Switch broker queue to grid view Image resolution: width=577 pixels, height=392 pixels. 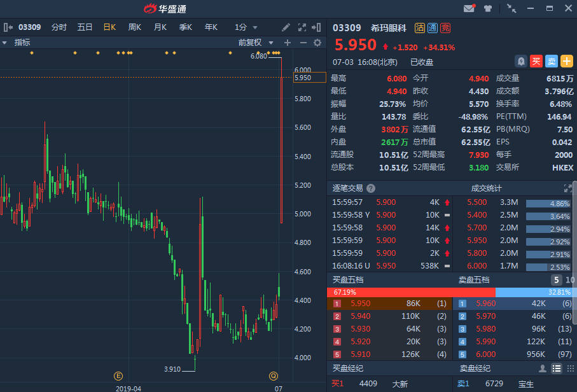pyautogui.click(x=571, y=368)
